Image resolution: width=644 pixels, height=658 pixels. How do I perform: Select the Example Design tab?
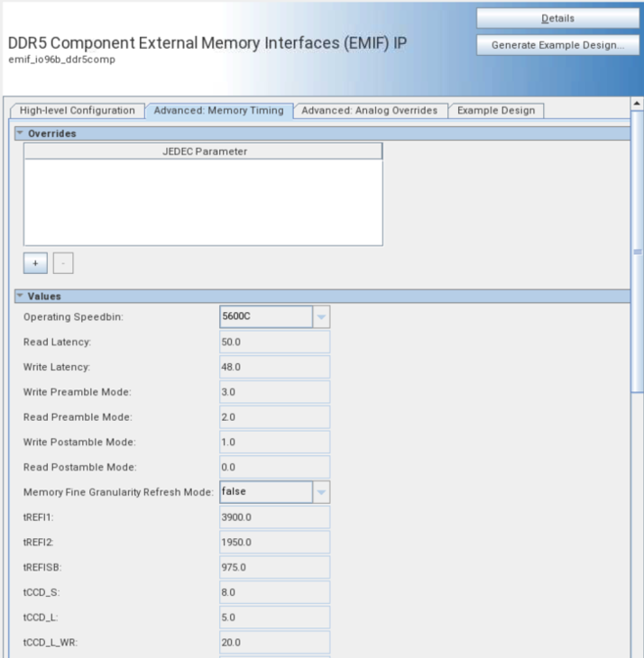click(x=495, y=111)
